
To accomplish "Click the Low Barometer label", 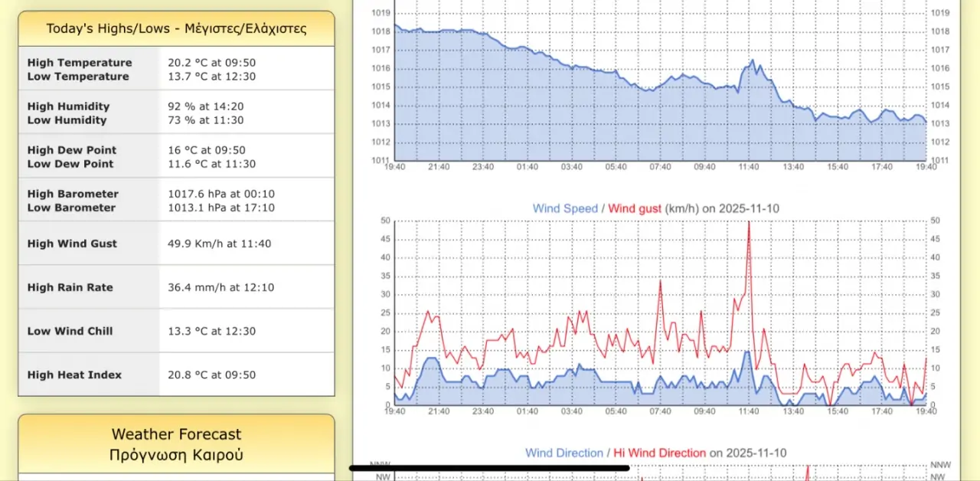I will 71,208.
